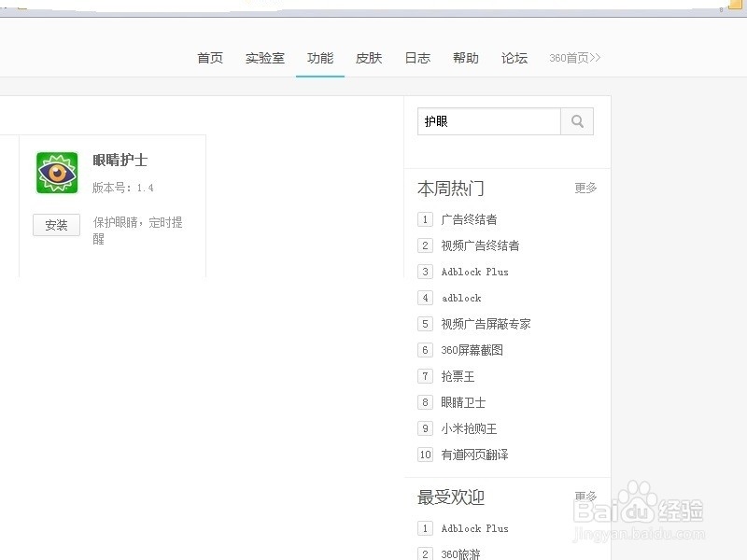Open the 论坛 menu item
The height and width of the screenshot is (560, 747).
(514, 57)
